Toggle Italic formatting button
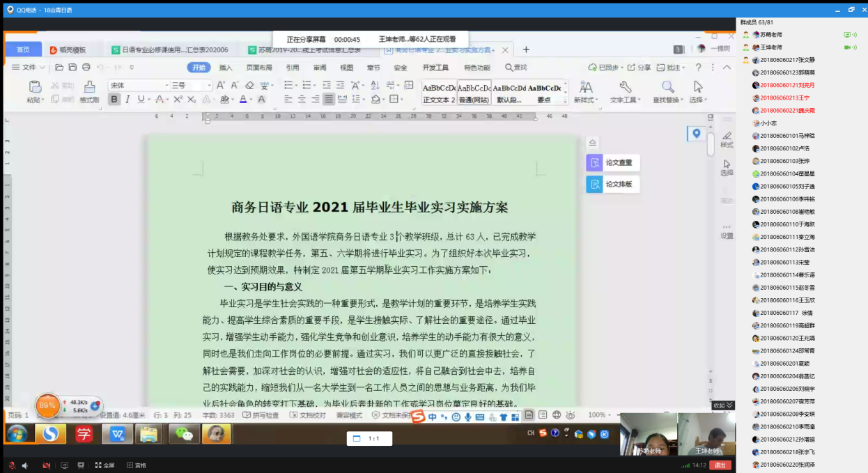 point(128,100)
